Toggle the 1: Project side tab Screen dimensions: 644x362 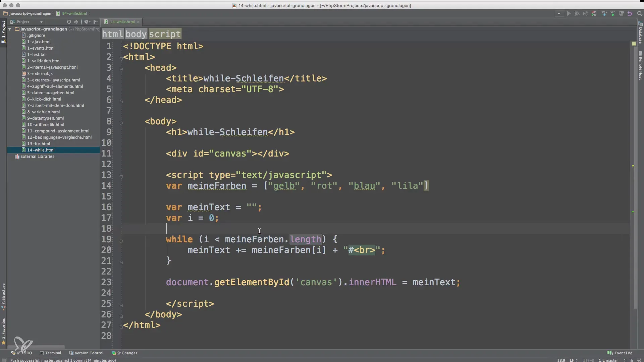point(3,32)
